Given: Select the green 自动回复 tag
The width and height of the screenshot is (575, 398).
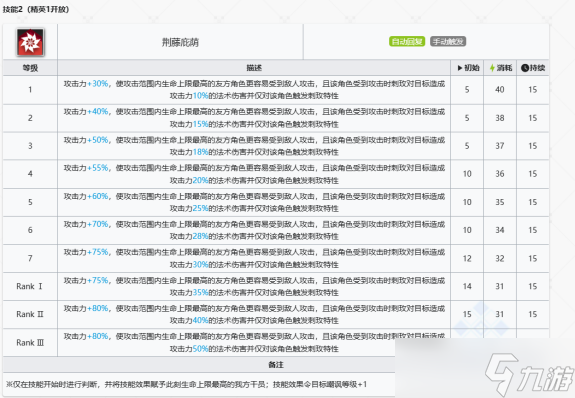Looking at the screenshot, I should tap(407, 41).
